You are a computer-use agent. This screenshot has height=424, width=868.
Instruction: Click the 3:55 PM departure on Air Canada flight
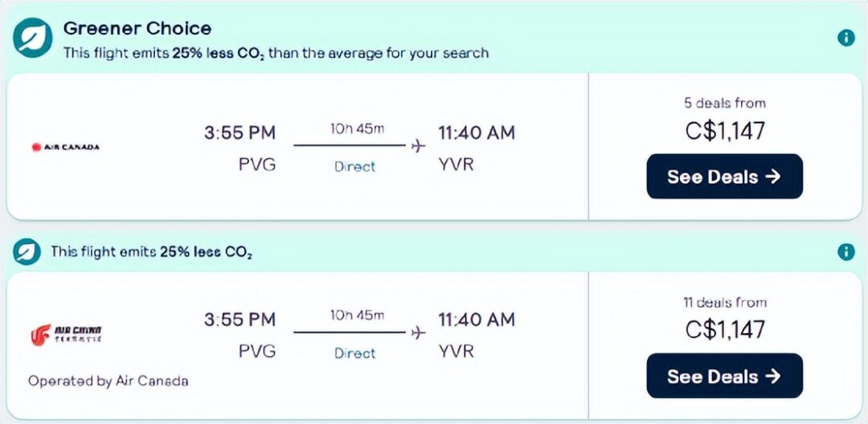(x=240, y=133)
